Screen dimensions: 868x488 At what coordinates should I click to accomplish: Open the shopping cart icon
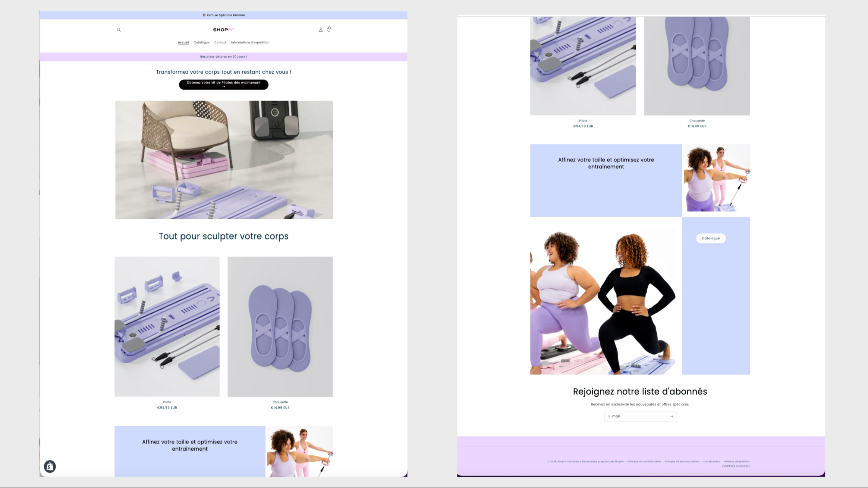(x=329, y=29)
